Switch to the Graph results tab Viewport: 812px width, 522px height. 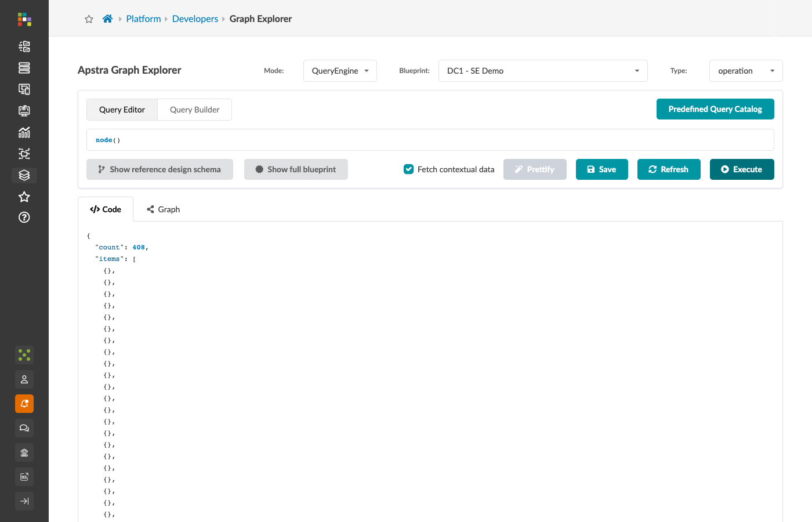click(163, 209)
